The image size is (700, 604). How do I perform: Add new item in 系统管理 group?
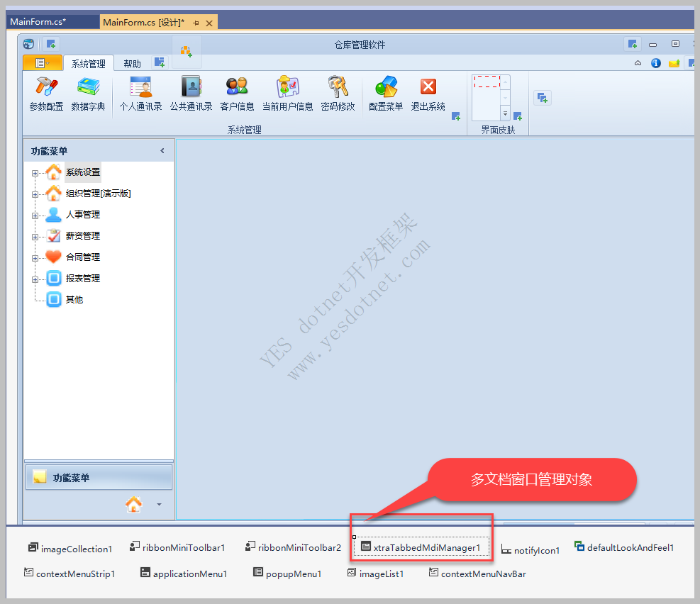point(456,116)
